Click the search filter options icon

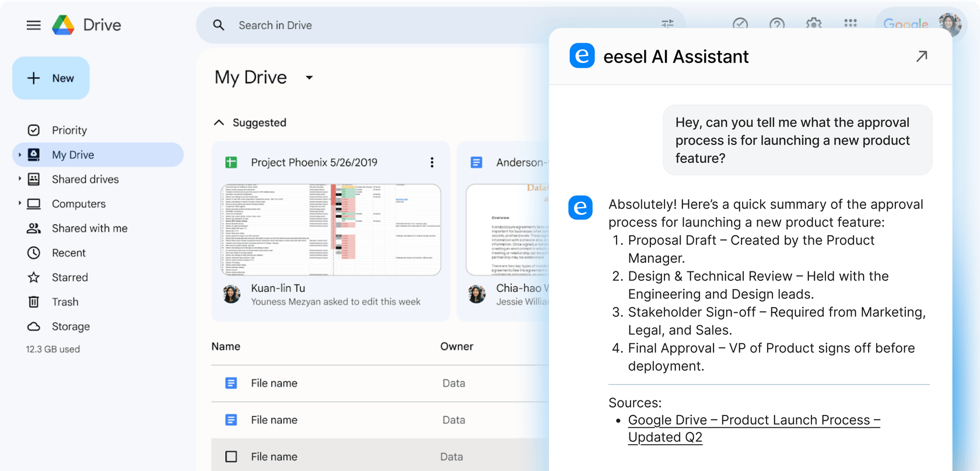(667, 24)
